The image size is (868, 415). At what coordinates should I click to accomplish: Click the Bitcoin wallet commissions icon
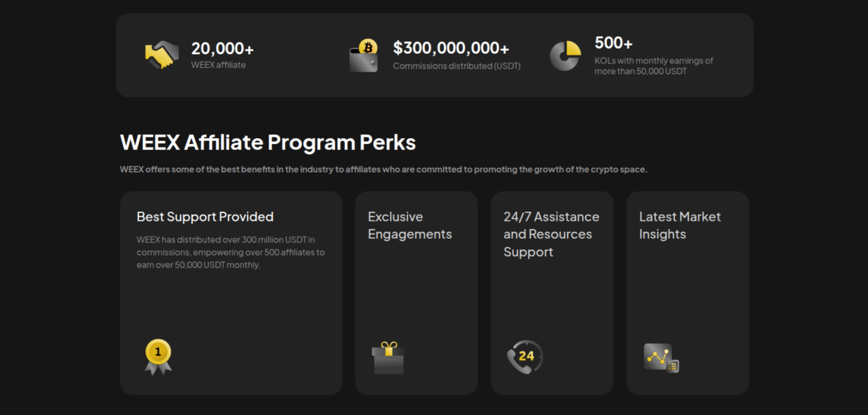coord(364,56)
